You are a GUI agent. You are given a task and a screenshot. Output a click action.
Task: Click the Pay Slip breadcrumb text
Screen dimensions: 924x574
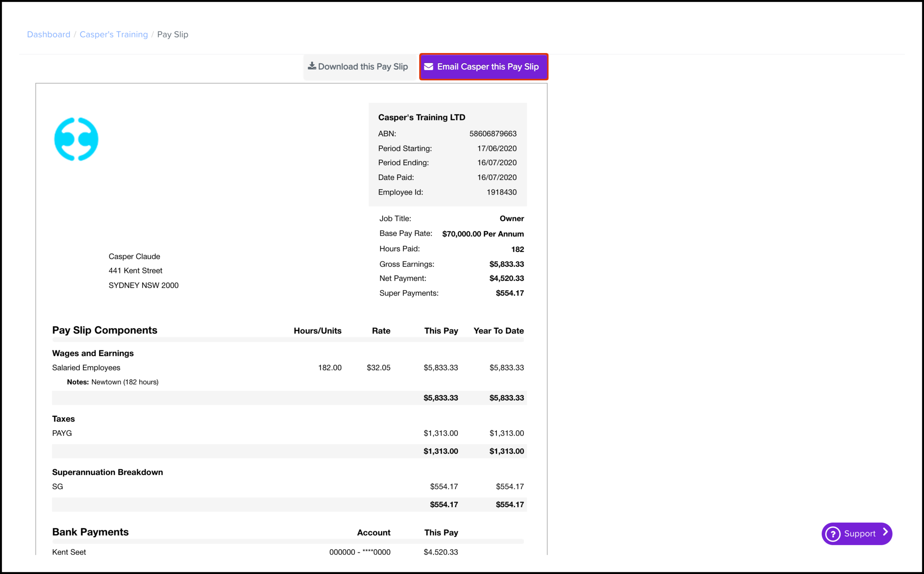(x=172, y=34)
